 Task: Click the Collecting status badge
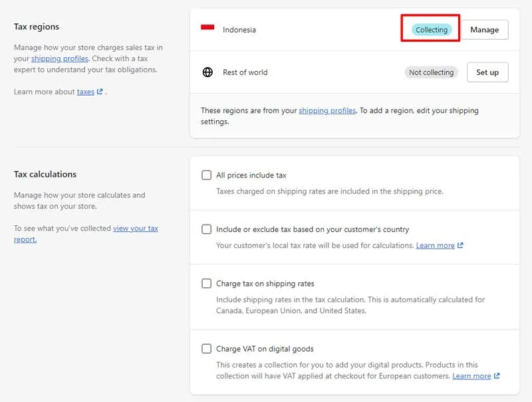[x=432, y=30]
